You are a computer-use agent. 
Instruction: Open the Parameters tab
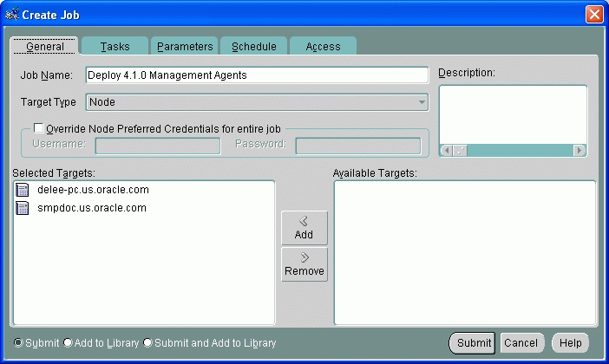click(x=185, y=47)
